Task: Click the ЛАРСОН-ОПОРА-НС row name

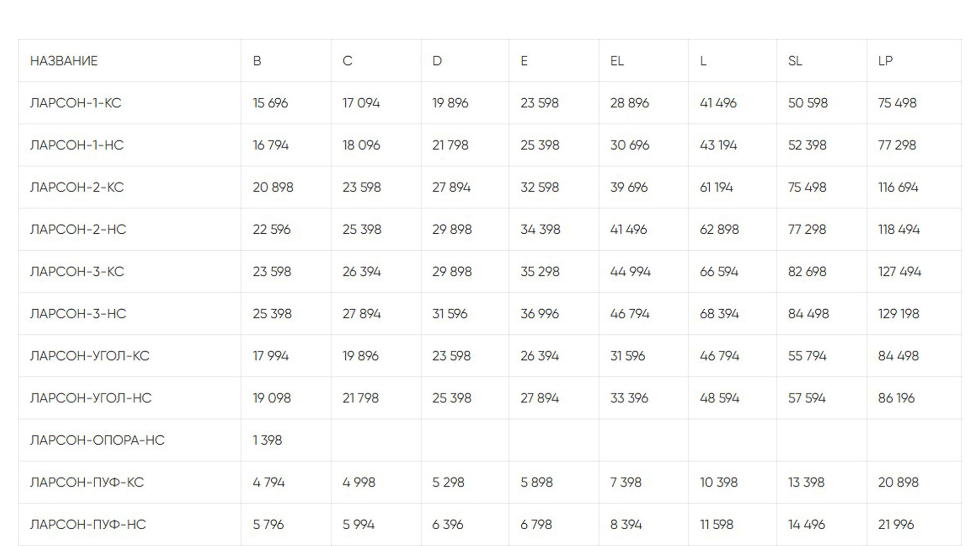Action: coord(97,441)
